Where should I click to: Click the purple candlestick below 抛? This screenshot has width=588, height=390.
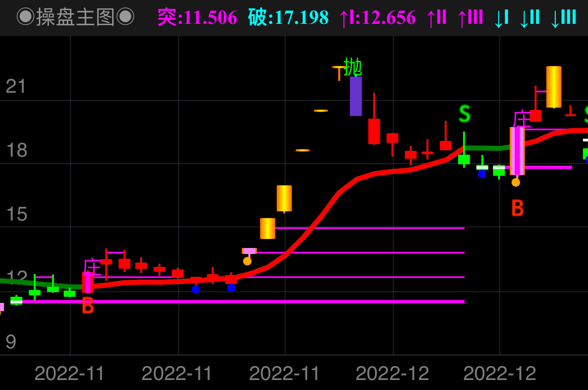point(356,96)
